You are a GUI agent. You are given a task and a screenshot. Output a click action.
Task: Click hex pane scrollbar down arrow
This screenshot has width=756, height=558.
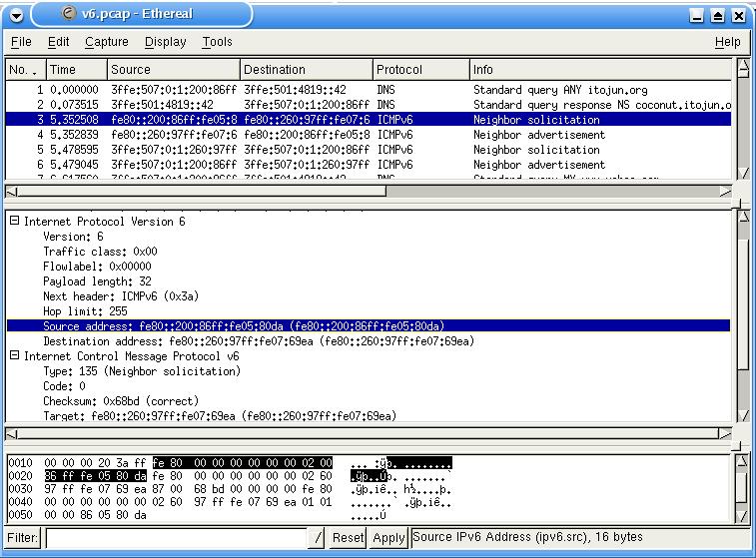[742, 514]
